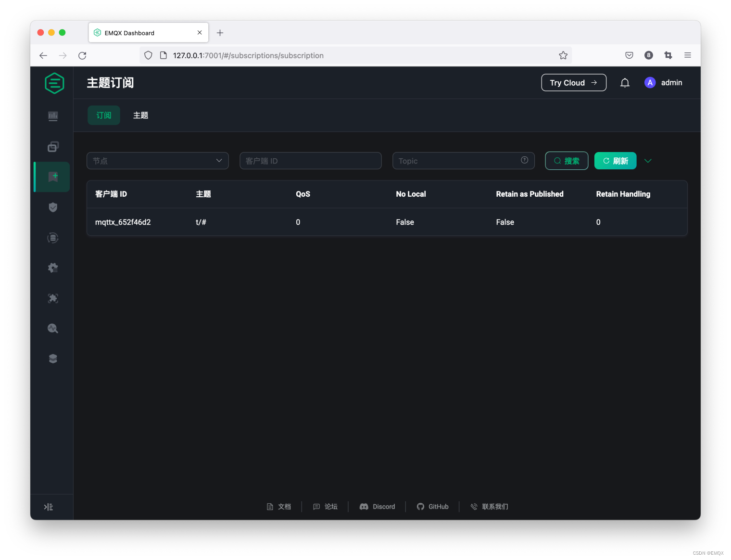
Task: Type in the Topic search field
Action: coord(457,161)
